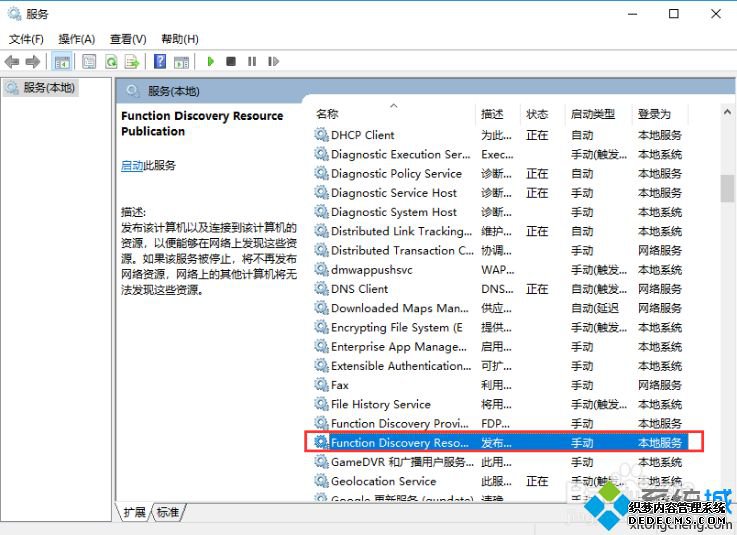The height and width of the screenshot is (535, 737).
Task: Click gear icon beside File History Service
Action: pyautogui.click(x=321, y=405)
